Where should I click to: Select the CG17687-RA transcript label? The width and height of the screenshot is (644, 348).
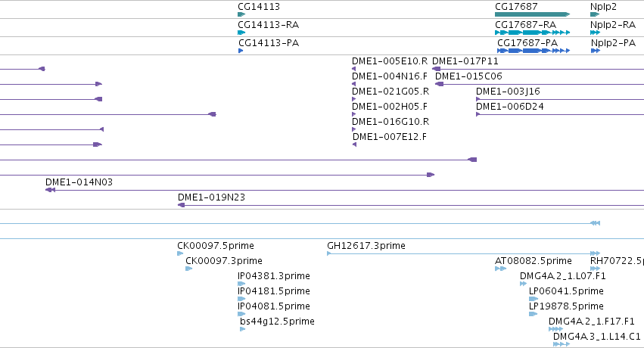click(x=526, y=25)
